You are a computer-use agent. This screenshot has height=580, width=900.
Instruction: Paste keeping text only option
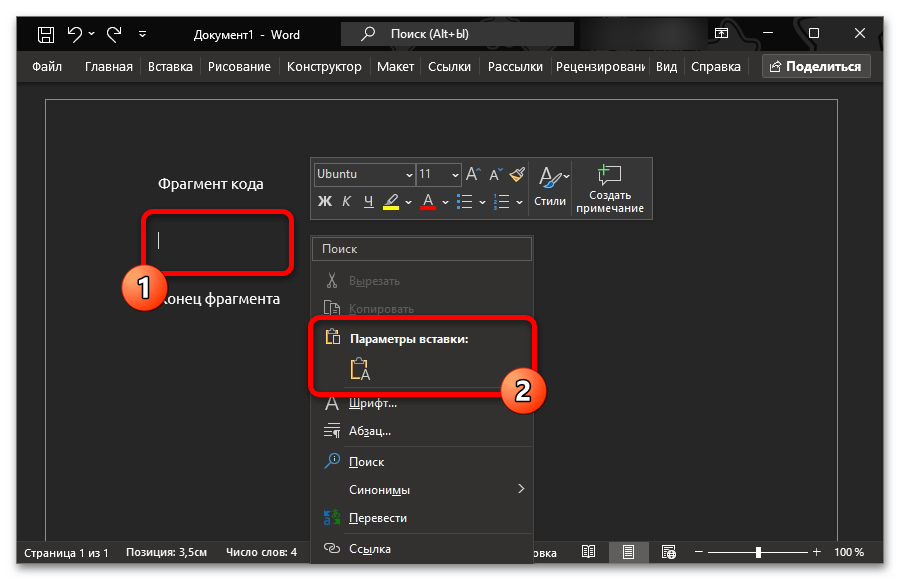coord(360,369)
